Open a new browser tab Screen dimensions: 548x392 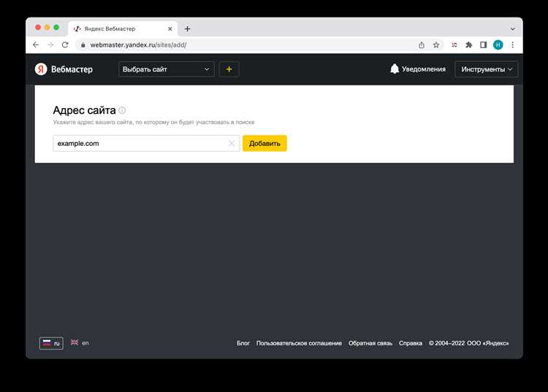tap(187, 29)
